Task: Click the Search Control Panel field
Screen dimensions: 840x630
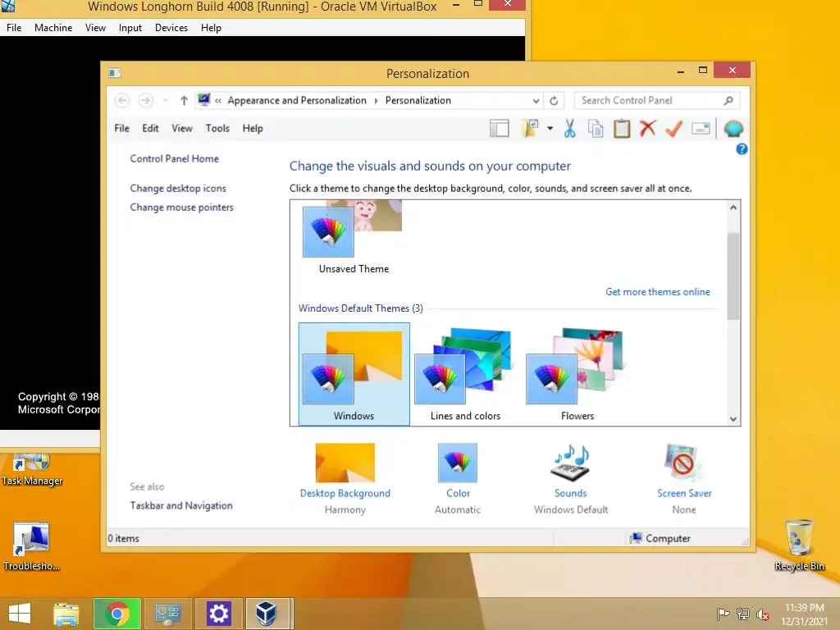Action: 657,101
